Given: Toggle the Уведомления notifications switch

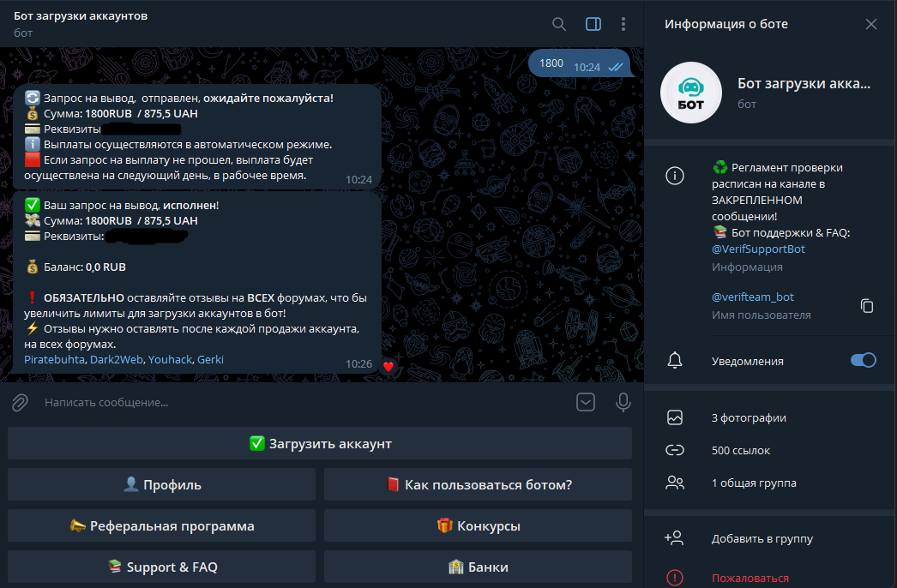Looking at the screenshot, I should click(x=863, y=361).
